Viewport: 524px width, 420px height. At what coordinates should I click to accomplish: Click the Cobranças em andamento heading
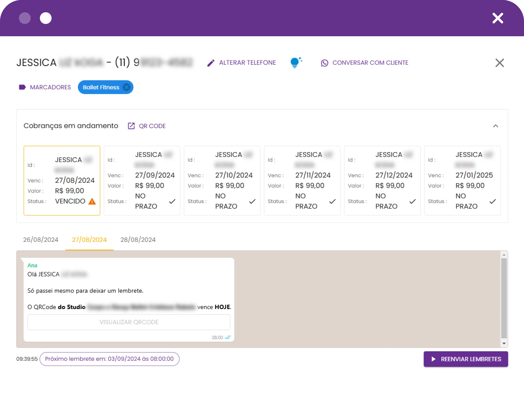point(71,126)
